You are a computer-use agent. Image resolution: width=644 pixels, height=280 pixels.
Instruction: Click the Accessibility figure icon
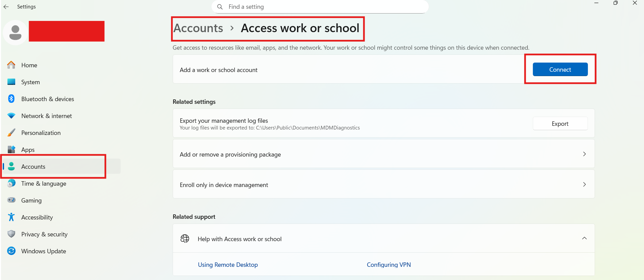(11, 217)
